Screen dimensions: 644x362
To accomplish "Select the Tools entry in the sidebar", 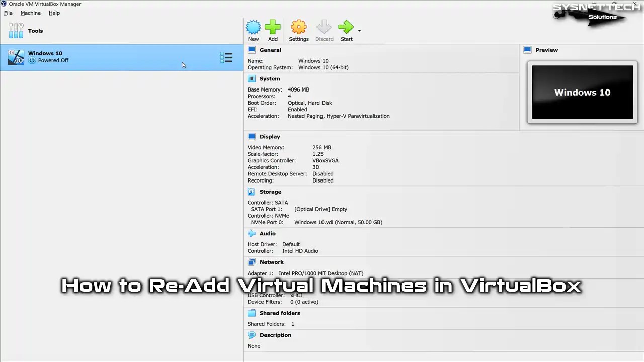I will [x=35, y=31].
